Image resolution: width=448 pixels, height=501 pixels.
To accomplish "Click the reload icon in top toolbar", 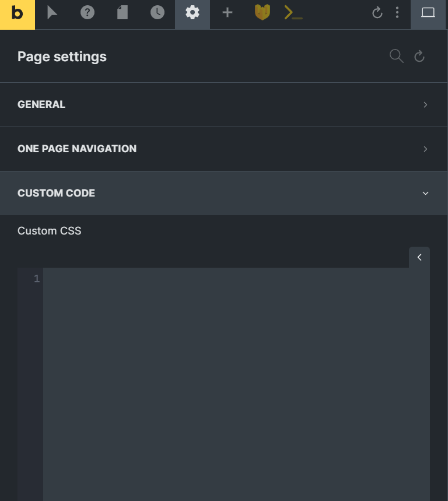I will (377, 12).
